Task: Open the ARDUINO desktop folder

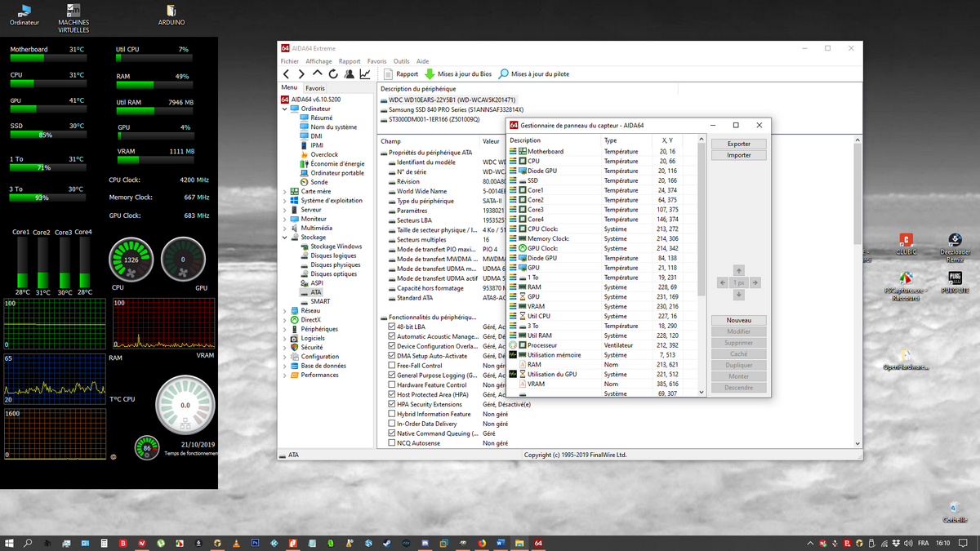Action: click(x=171, y=15)
